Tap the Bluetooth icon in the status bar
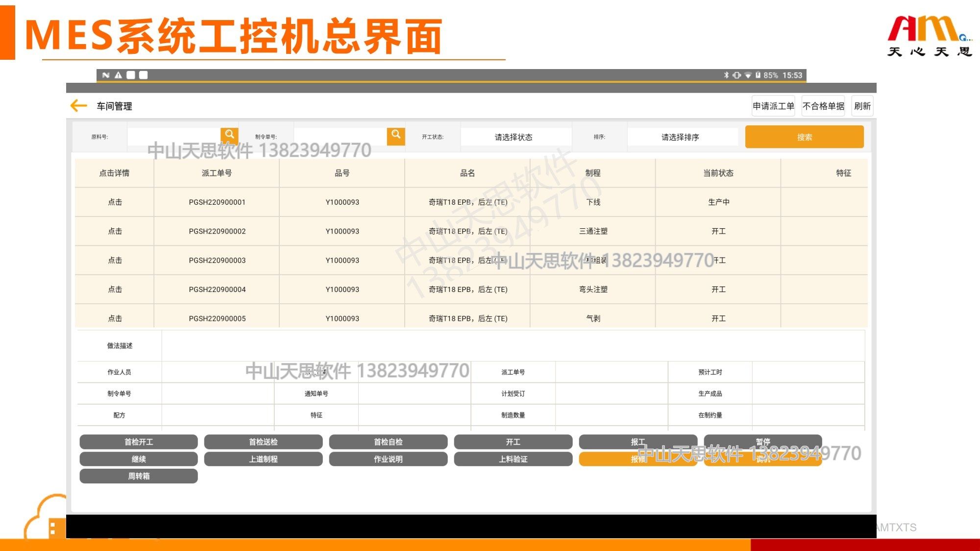Image resolution: width=980 pixels, height=551 pixels. pos(726,75)
